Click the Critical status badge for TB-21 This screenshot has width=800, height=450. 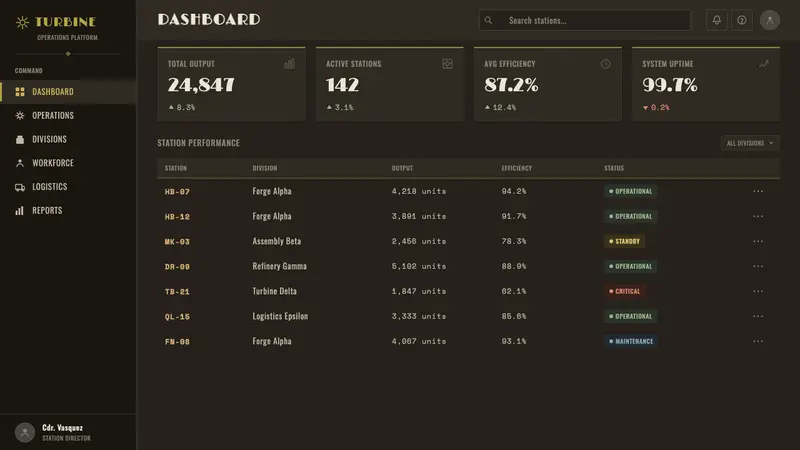[x=624, y=291]
